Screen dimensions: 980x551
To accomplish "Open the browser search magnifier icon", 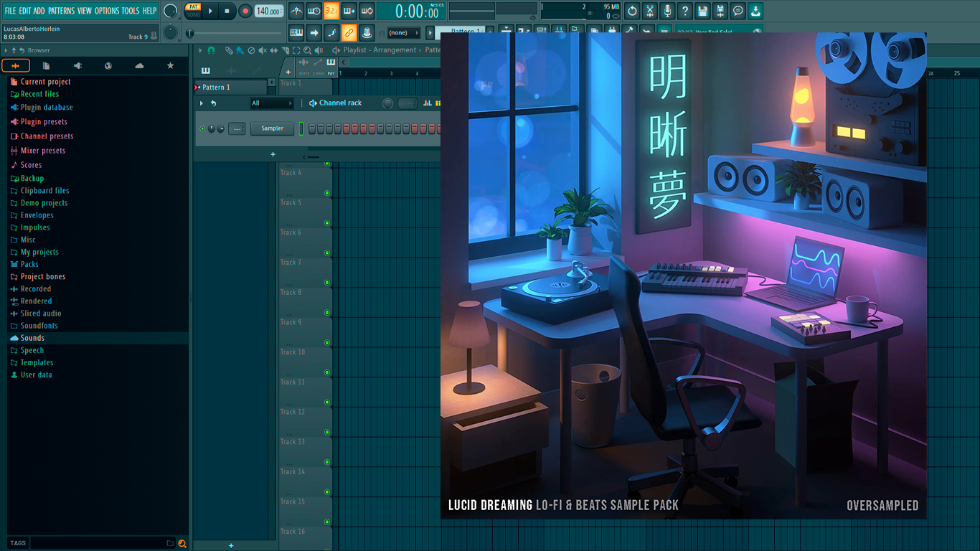I will 182,543.
